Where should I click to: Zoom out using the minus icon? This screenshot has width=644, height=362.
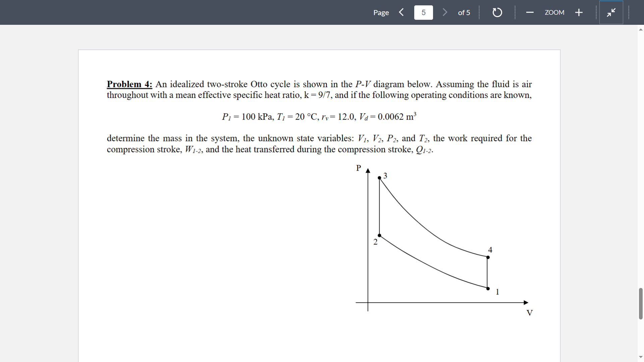(530, 12)
